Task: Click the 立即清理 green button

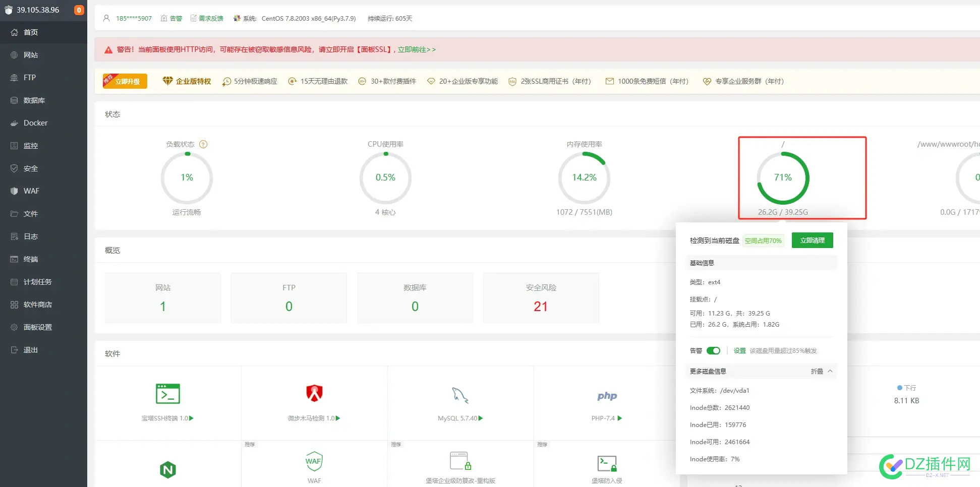Action: (812, 240)
